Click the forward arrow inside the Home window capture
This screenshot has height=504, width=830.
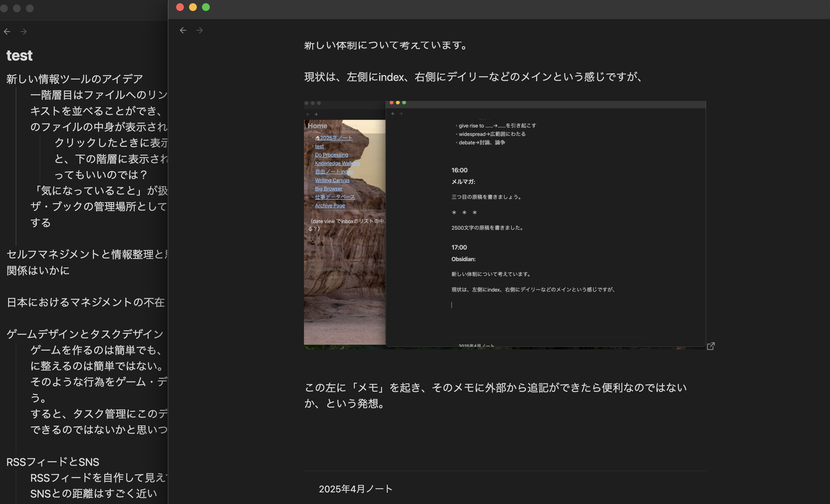pyautogui.click(x=316, y=114)
